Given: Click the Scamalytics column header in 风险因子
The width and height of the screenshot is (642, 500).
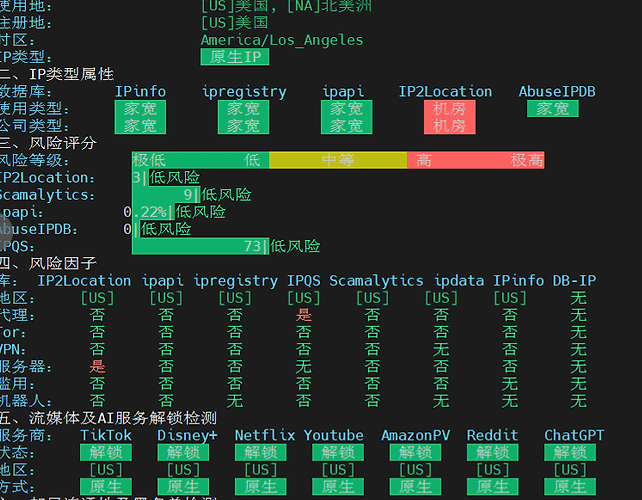Looking at the screenshot, I should [376, 281].
